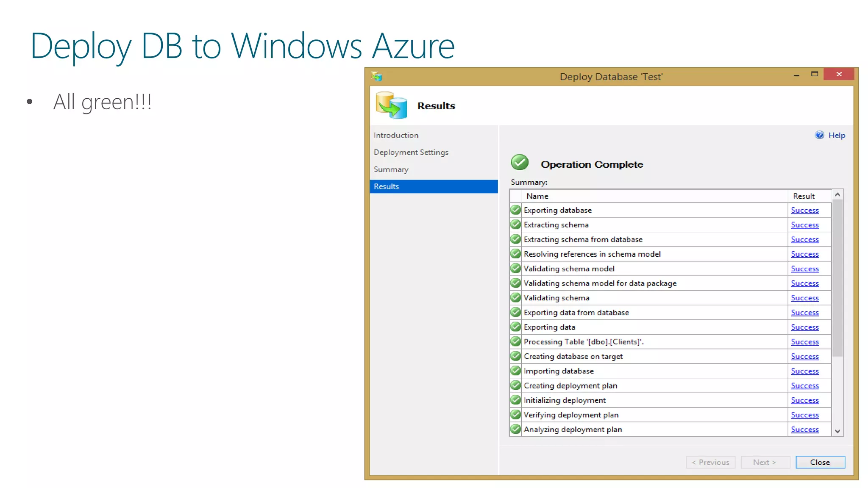Click the green icon beside Validating schema row

pyautogui.click(x=515, y=297)
